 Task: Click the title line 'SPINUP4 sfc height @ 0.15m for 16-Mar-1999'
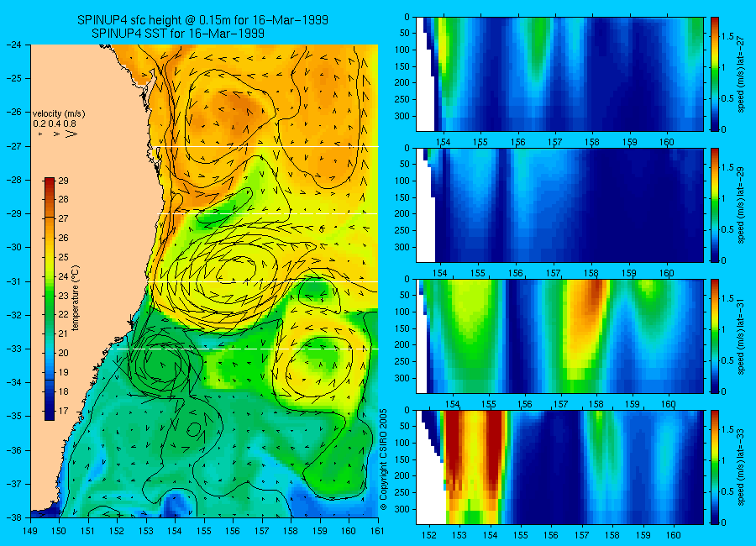(203, 20)
